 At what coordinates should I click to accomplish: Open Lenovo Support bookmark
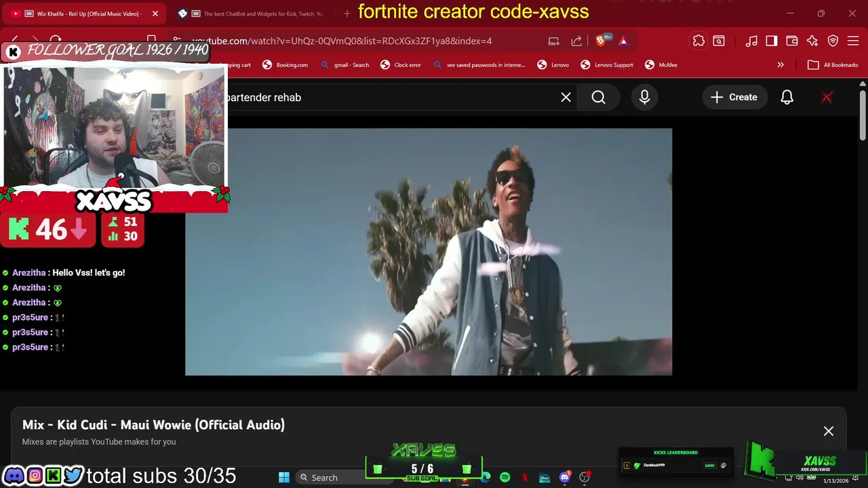(x=607, y=65)
